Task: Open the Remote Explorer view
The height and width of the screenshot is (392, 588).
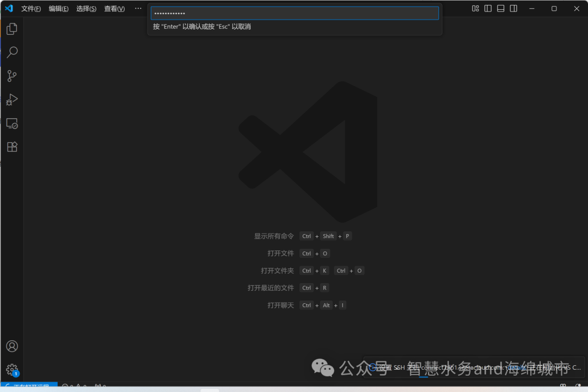Action: click(x=12, y=124)
